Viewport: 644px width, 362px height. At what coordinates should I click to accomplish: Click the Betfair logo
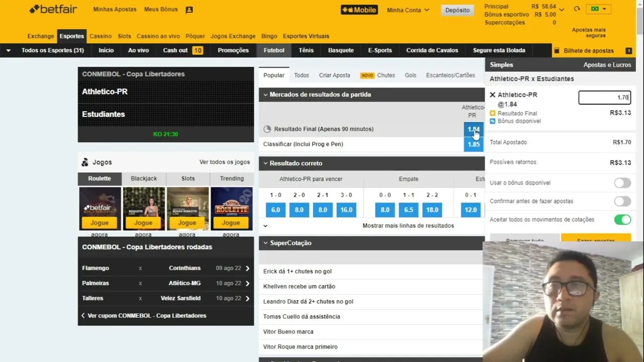pos(54,9)
